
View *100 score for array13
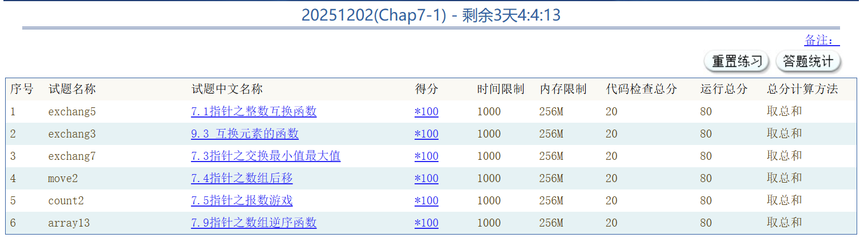pos(427,223)
